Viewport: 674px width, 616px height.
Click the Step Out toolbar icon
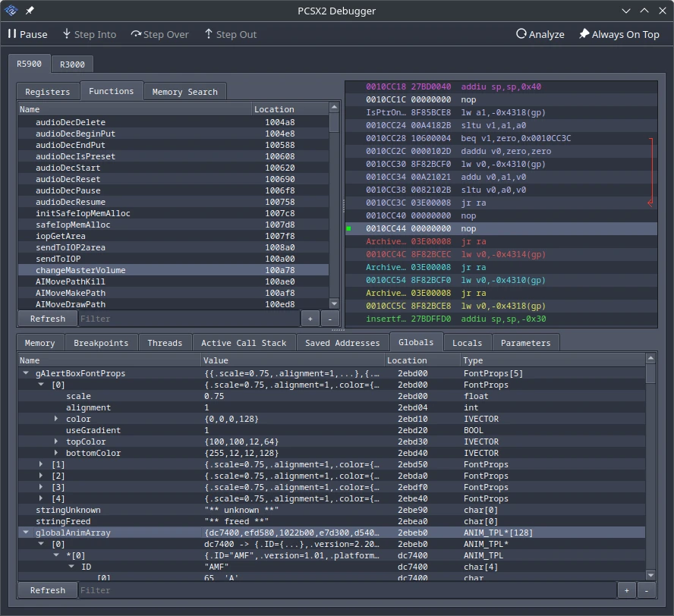[x=209, y=34]
